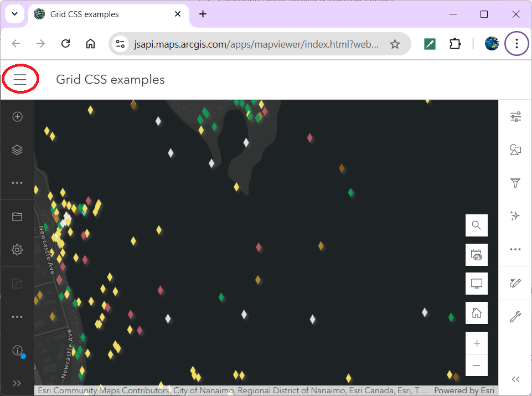The width and height of the screenshot is (532, 396).
Task: Open the map Search tool
Action: [x=476, y=225]
